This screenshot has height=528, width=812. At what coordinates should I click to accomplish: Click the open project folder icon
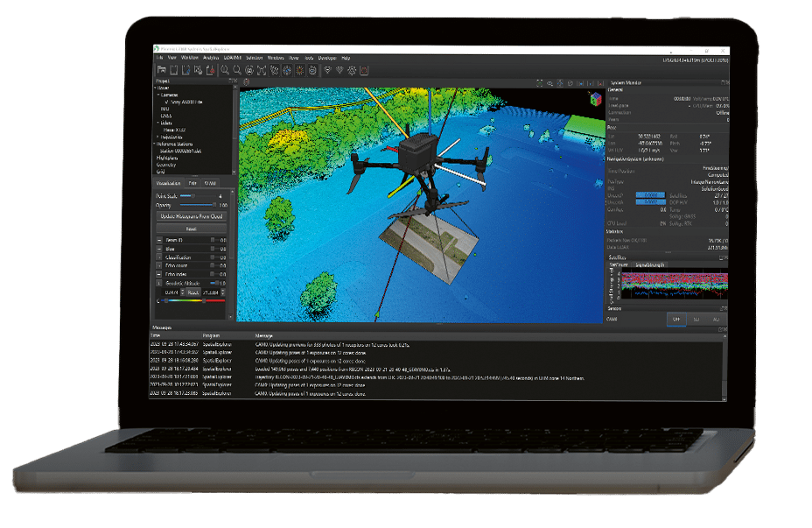tap(162, 69)
